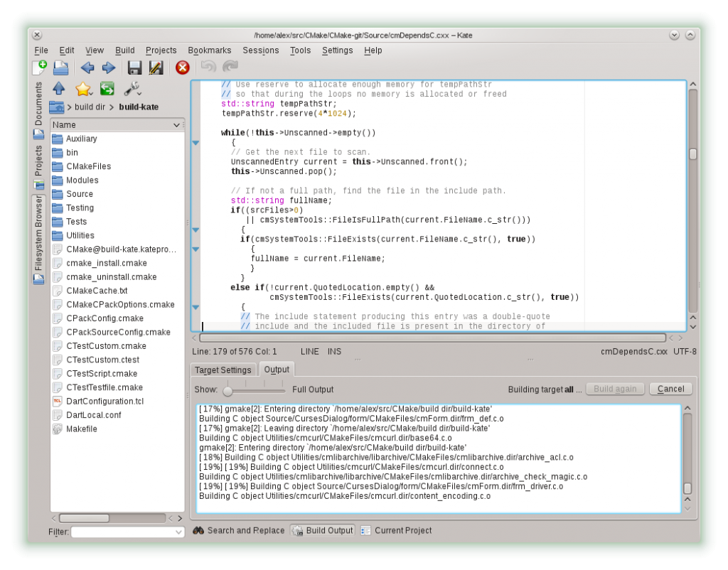Image resolution: width=728 pixels, height=570 pixels.
Task: Create a new document
Action: point(39,68)
